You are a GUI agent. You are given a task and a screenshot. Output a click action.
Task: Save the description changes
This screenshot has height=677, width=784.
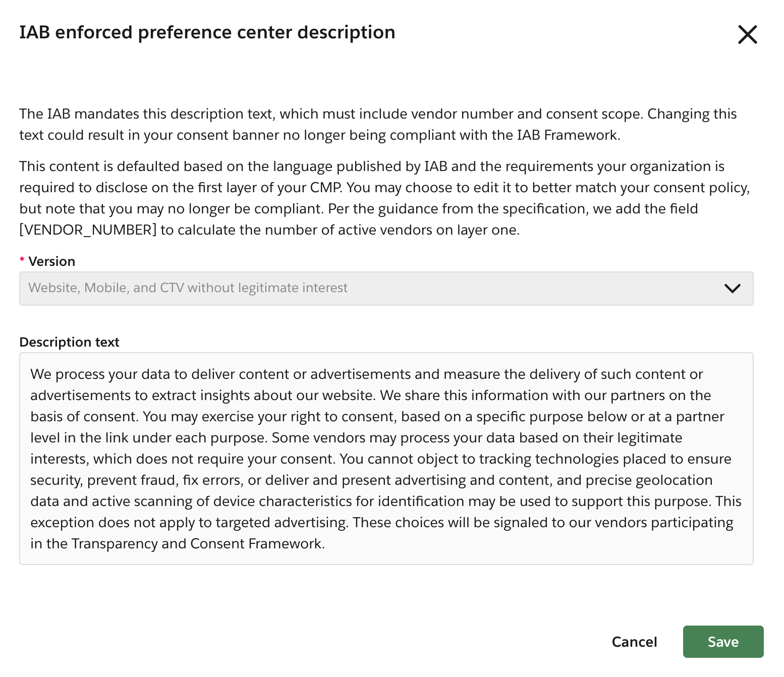pyautogui.click(x=722, y=641)
